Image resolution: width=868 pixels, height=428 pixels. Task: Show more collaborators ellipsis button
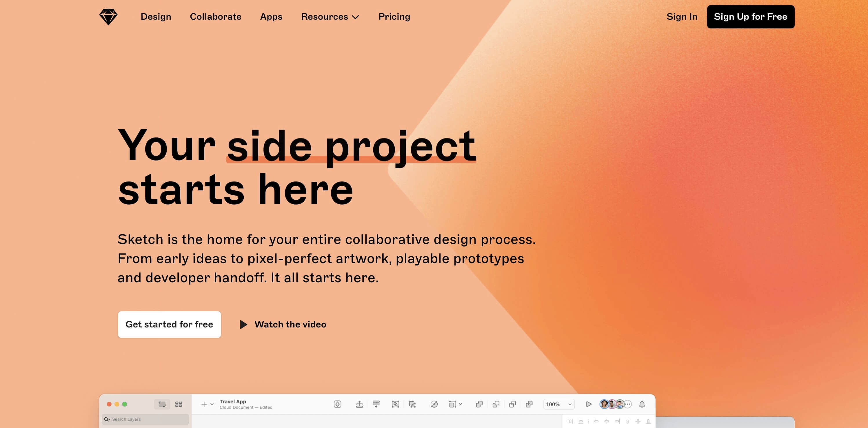(628, 404)
